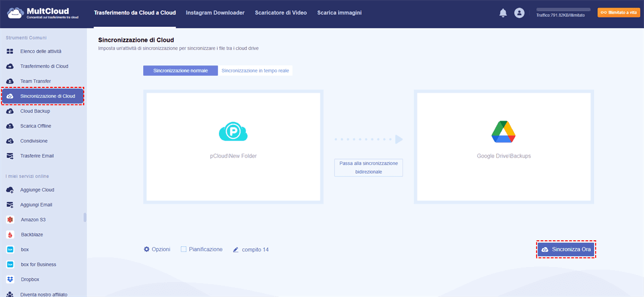This screenshot has height=297, width=644.
Task: Click Sincronizza Ora button
Action: (x=567, y=250)
